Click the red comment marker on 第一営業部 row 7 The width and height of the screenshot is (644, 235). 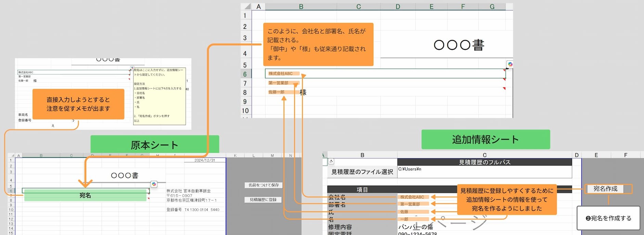[x=504, y=79]
